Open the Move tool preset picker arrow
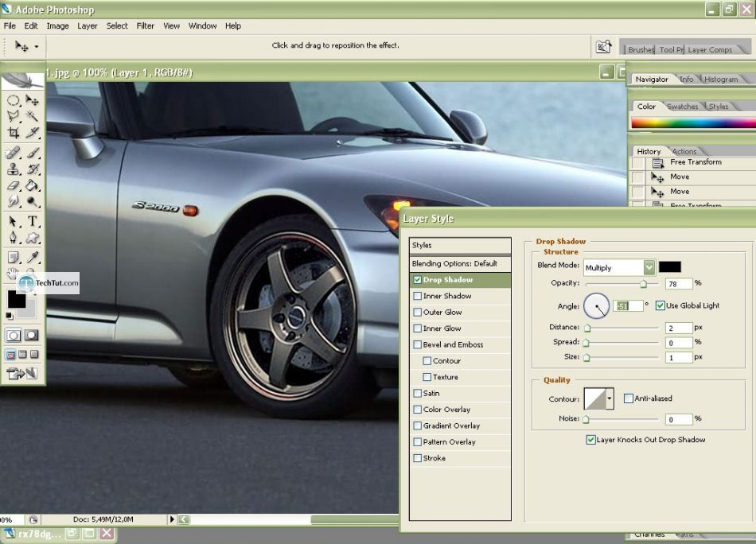 (36, 47)
